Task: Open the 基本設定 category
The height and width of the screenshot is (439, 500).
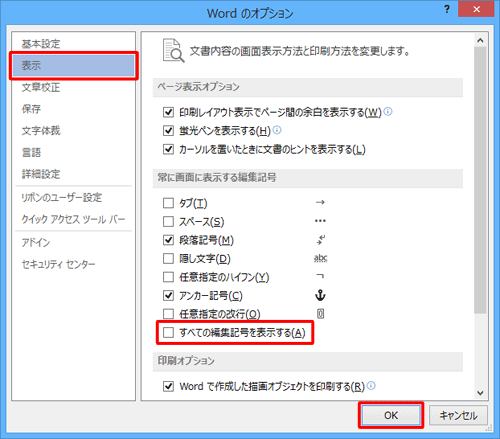Action: 41,44
